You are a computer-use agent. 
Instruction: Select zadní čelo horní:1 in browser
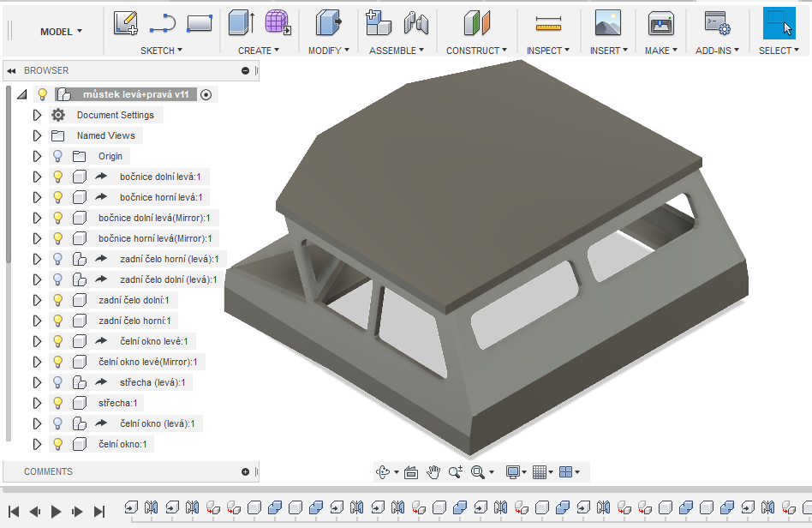click(x=134, y=321)
